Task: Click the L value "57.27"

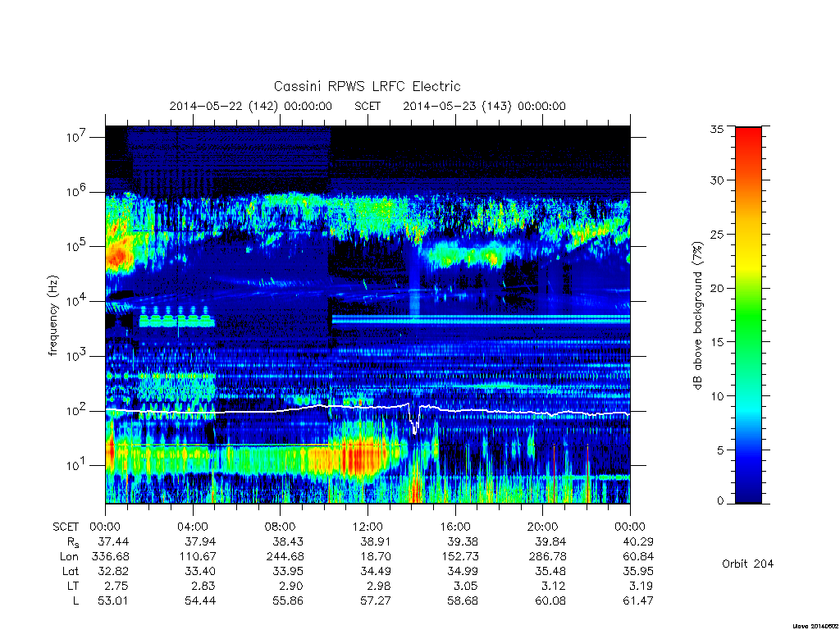Action: click(x=376, y=600)
